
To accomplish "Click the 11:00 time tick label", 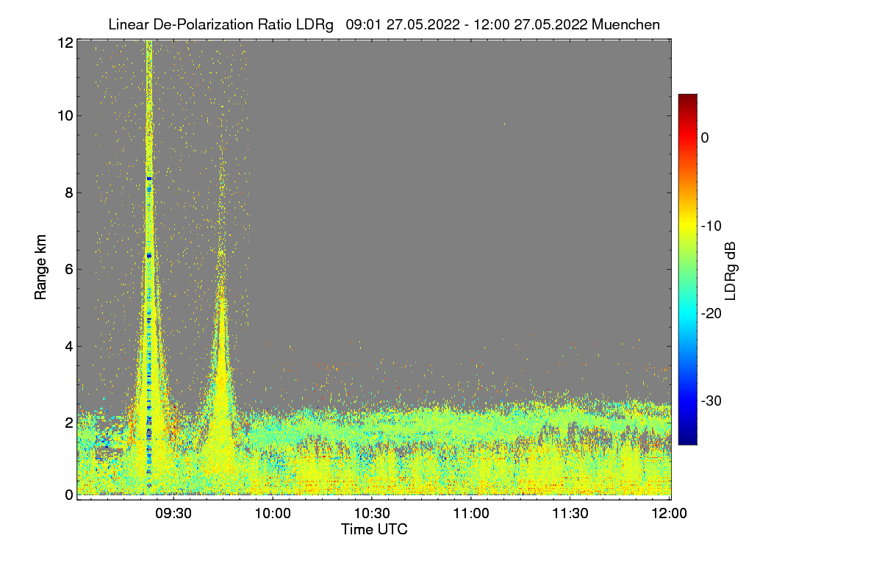I will (x=472, y=513).
